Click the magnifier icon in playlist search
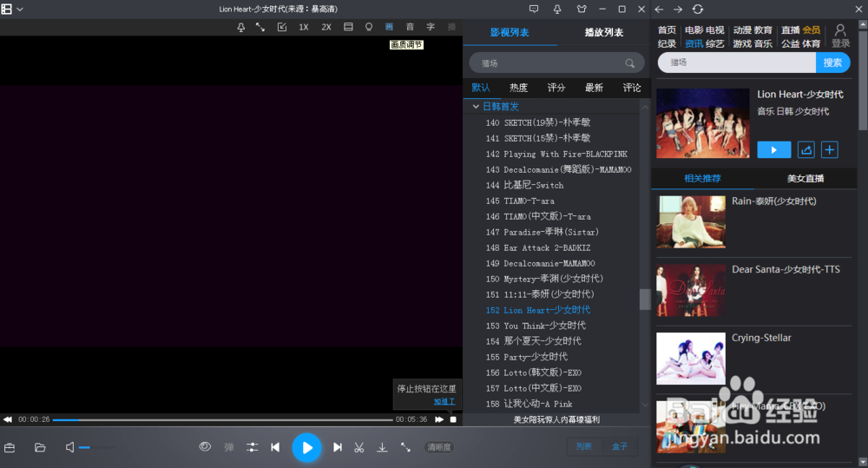The height and width of the screenshot is (468, 868). tap(630, 63)
